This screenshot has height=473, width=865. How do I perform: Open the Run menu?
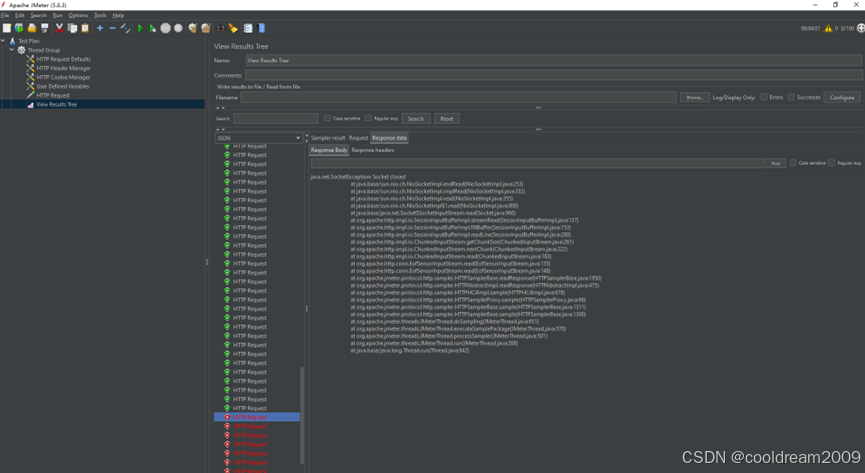(x=57, y=15)
